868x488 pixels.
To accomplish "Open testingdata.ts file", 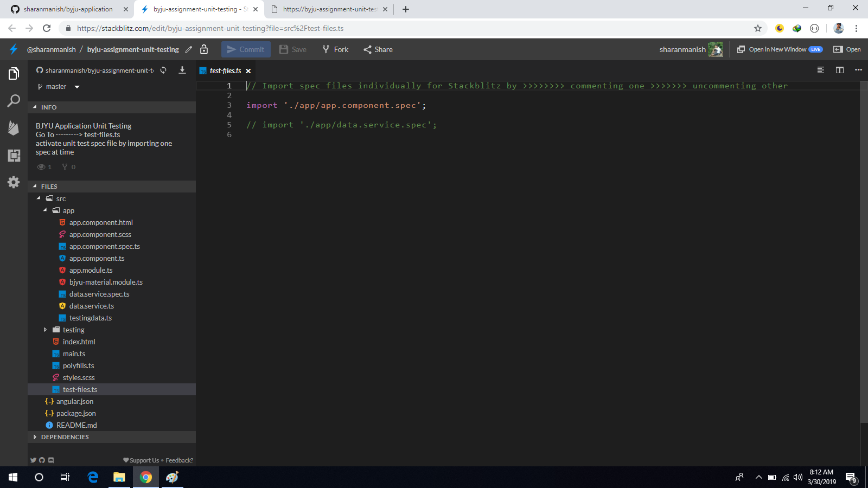I will (x=91, y=318).
